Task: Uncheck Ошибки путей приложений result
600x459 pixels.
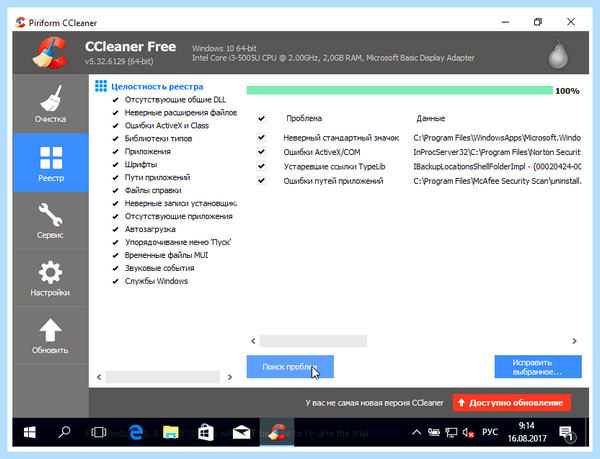Action: [x=261, y=181]
